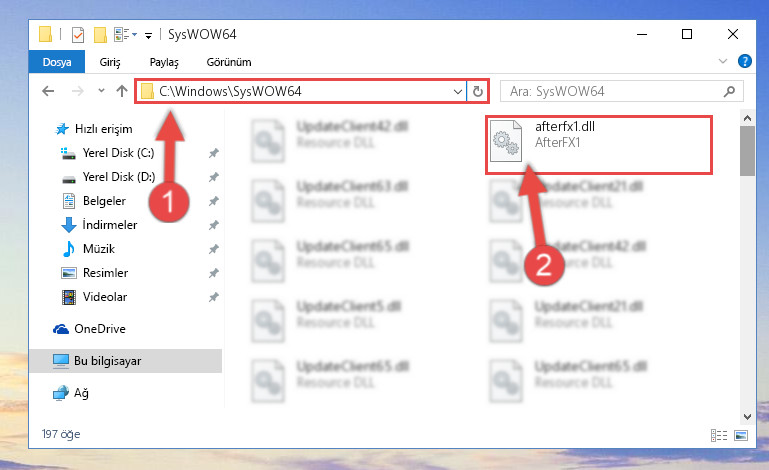769x470 pixels.
Task: Refresh the SysWOW64 folder view
Action: pos(478,91)
